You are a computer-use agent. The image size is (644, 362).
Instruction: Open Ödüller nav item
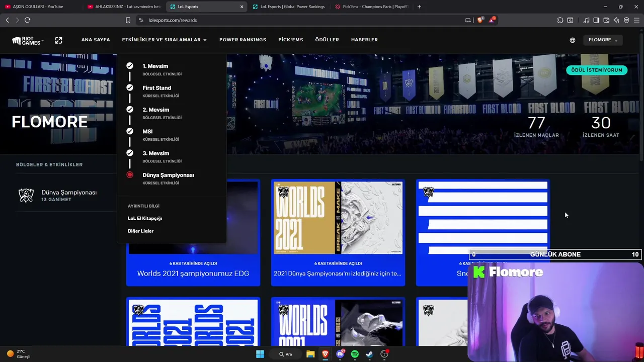[327, 40]
